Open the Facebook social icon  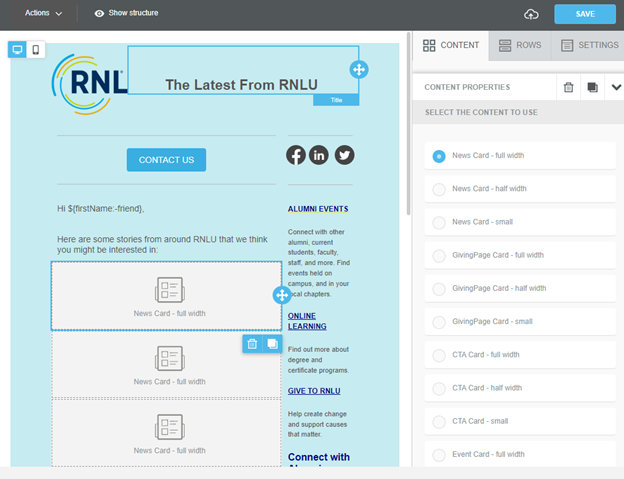tap(296, 155)
